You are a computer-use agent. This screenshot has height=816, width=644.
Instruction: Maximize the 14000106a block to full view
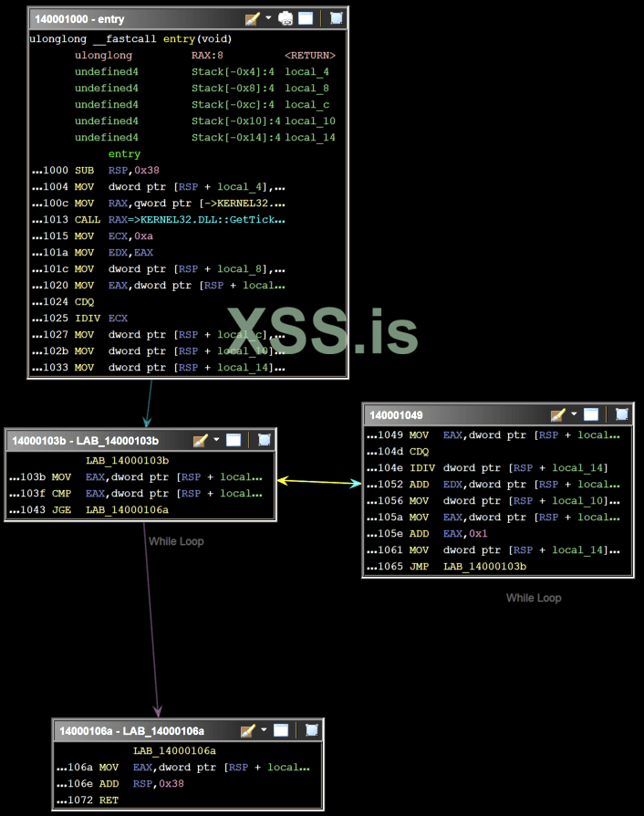312,730
